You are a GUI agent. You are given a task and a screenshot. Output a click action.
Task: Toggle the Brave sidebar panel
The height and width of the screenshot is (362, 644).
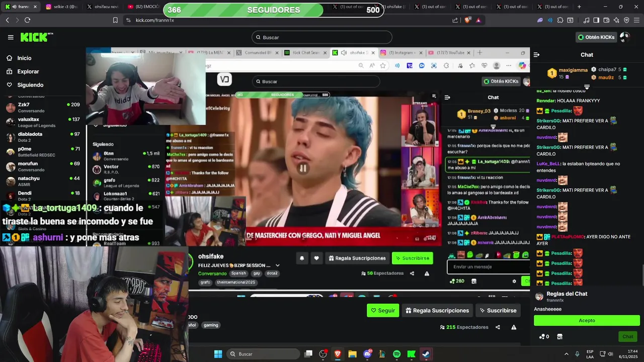tap(596, 20)
